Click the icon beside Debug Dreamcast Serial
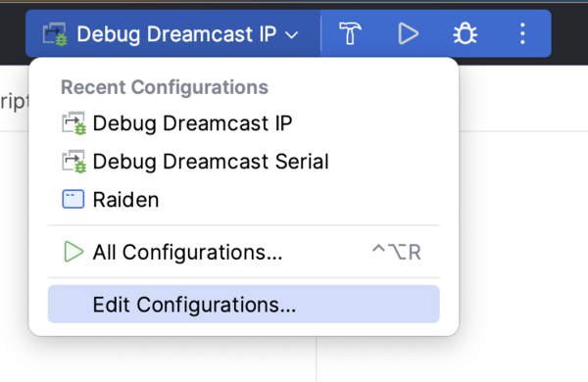The width and height of the screenshot is (588, 382). 73,162
